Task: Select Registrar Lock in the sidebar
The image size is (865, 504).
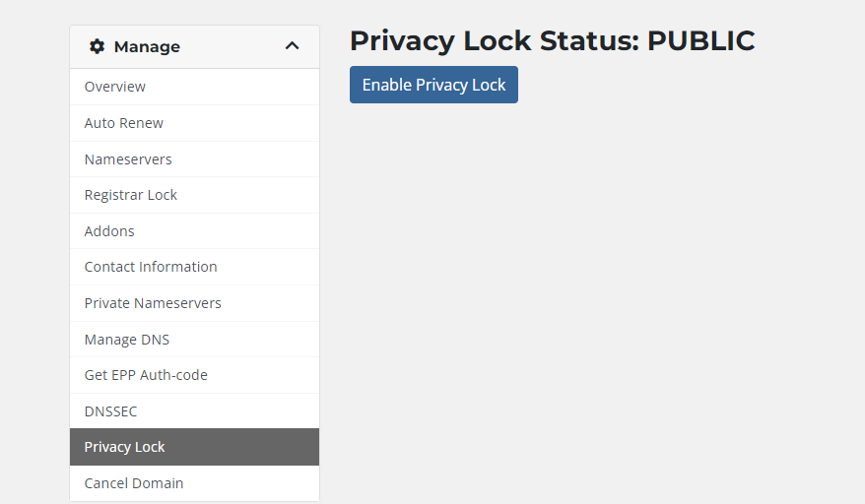Action: coord(194,195)
